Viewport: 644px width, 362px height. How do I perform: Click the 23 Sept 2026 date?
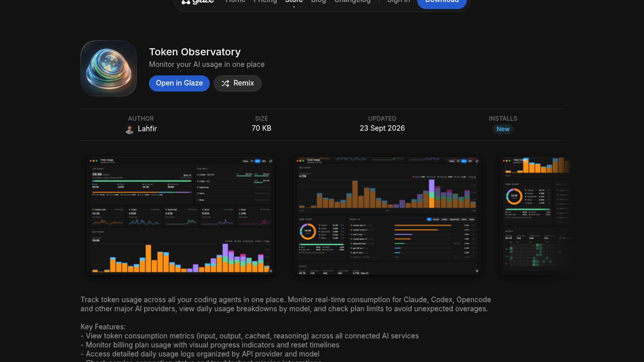point(382,128)
